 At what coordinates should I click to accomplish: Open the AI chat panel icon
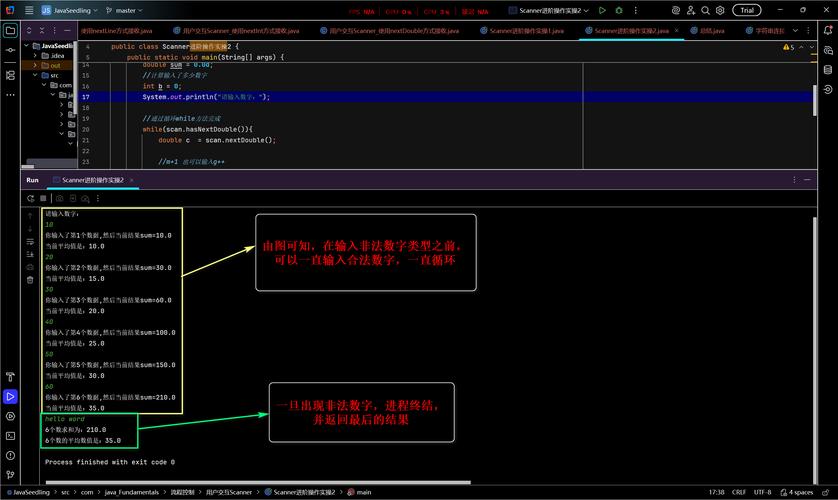[828, 50]
